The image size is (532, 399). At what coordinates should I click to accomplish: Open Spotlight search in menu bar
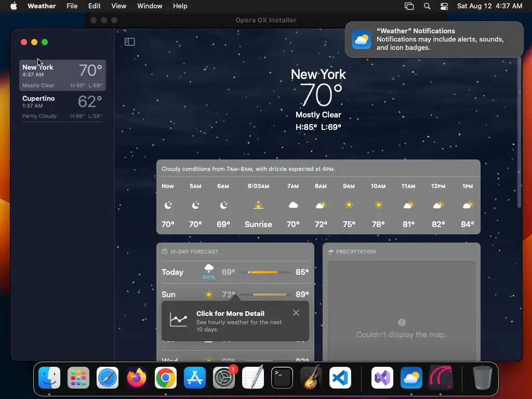[x=427, y=6]
